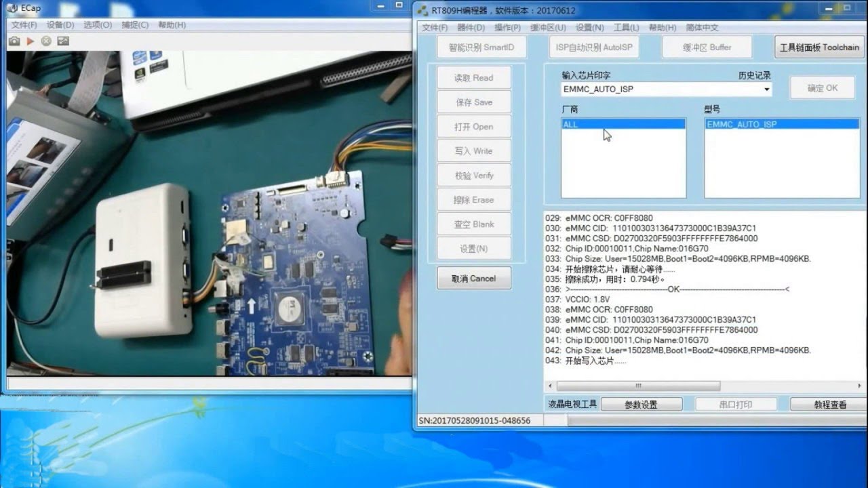868x488 pixels.
Task: Click the RT809H title bar app icon
Action: (423, 10)
